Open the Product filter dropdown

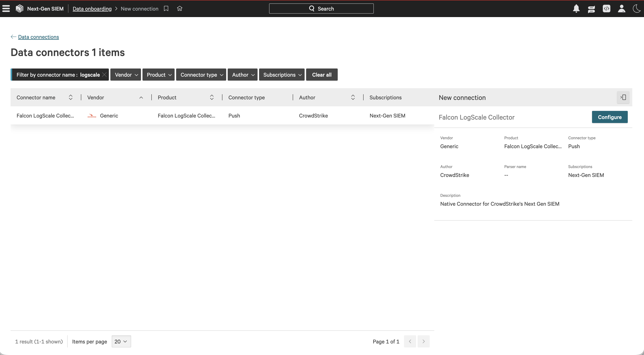(x=159, y=75)
